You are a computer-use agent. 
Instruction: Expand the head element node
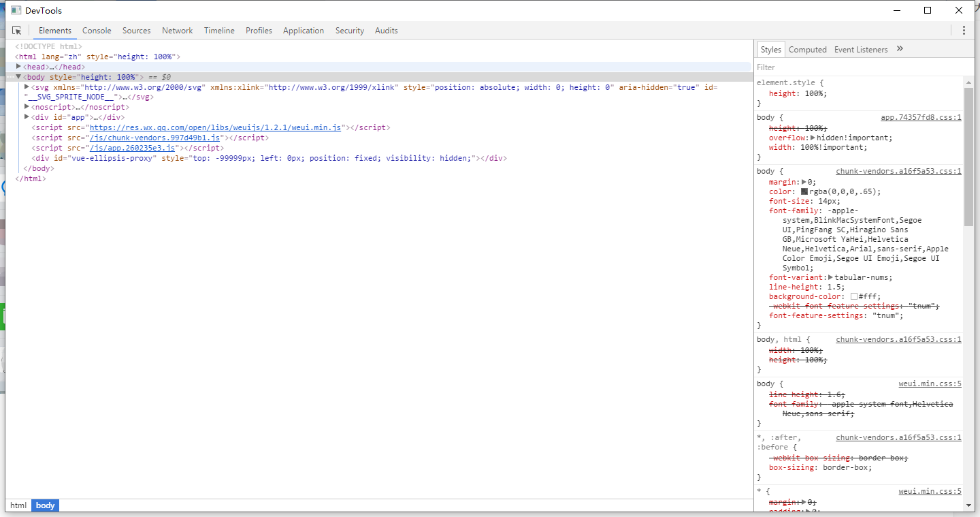19,67
